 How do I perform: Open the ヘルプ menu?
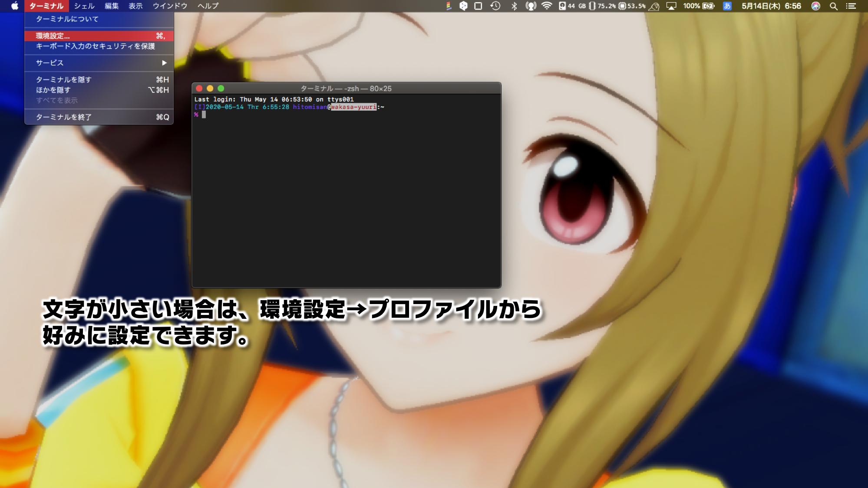[208, 6]
